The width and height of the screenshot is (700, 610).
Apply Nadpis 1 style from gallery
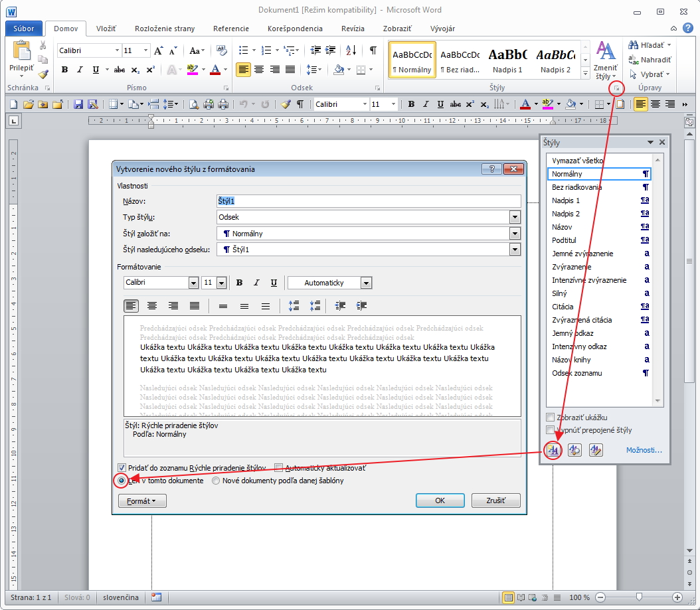pyautogui.click(x=507, y=60)
